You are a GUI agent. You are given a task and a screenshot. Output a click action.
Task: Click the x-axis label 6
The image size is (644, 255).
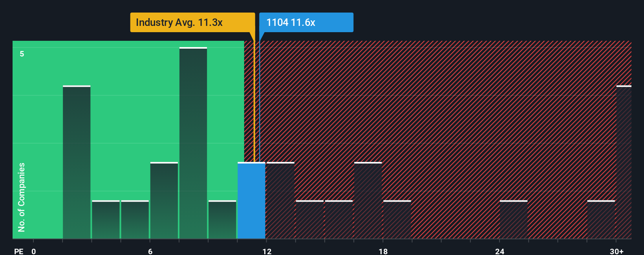pos(150,251)
